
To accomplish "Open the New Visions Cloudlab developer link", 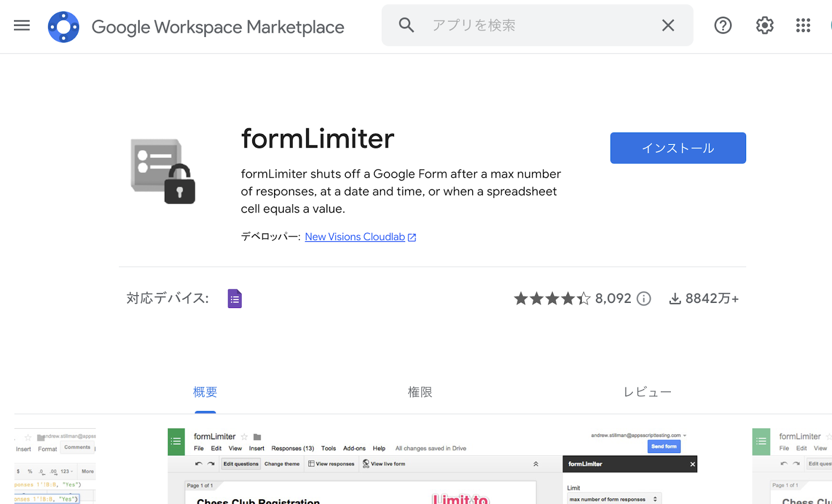I will click(355, 237).
